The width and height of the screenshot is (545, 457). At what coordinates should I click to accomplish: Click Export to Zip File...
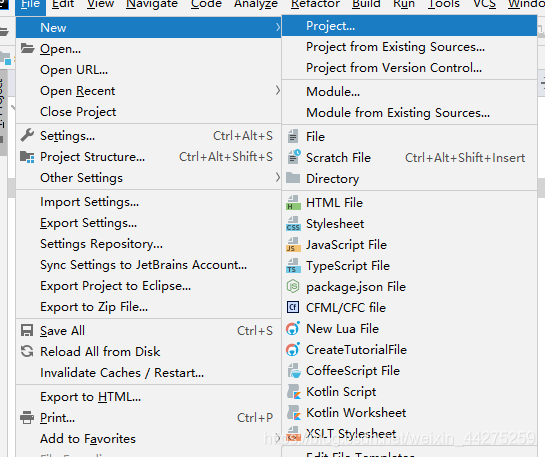click(148, 307)
